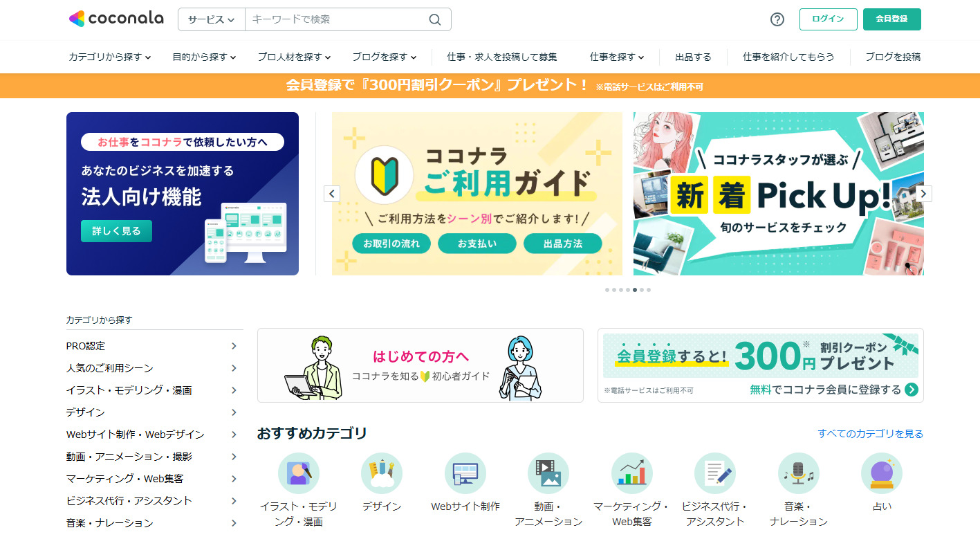Expand the 目的から探す menu
980x539 pixels.
click(x=204, y=57)
